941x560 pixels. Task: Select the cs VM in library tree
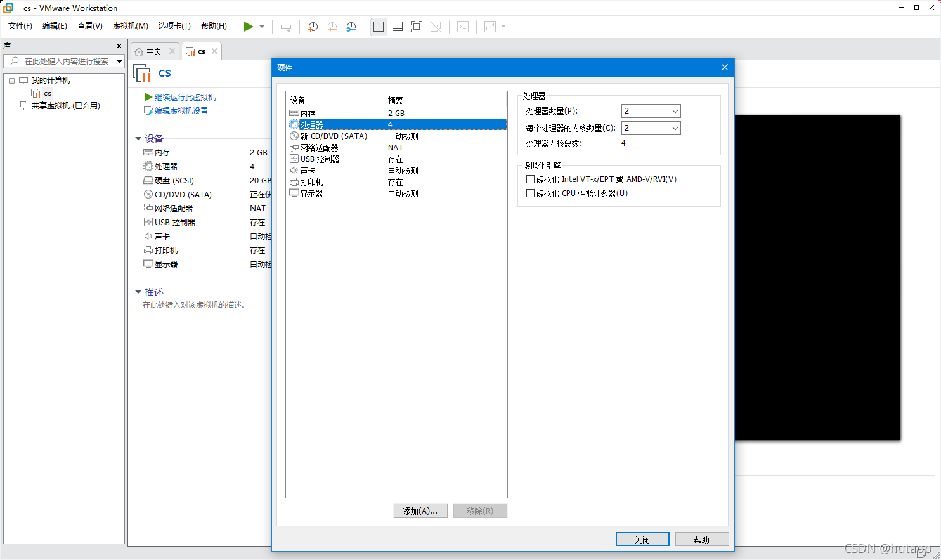tap(47, 93)
